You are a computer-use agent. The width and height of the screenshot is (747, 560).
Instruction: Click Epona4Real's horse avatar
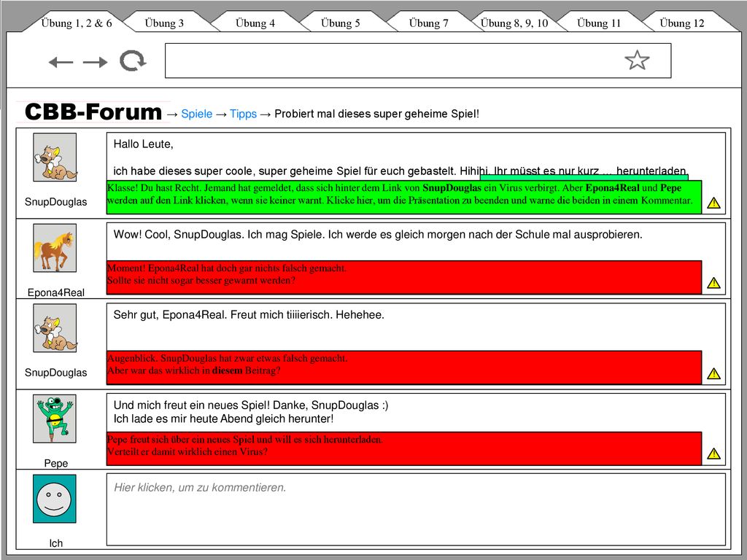coord(55,248)
